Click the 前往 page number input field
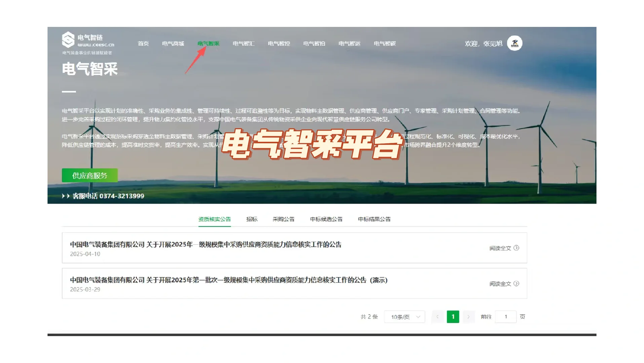This screenshot has width=644, height=363. 505,317
